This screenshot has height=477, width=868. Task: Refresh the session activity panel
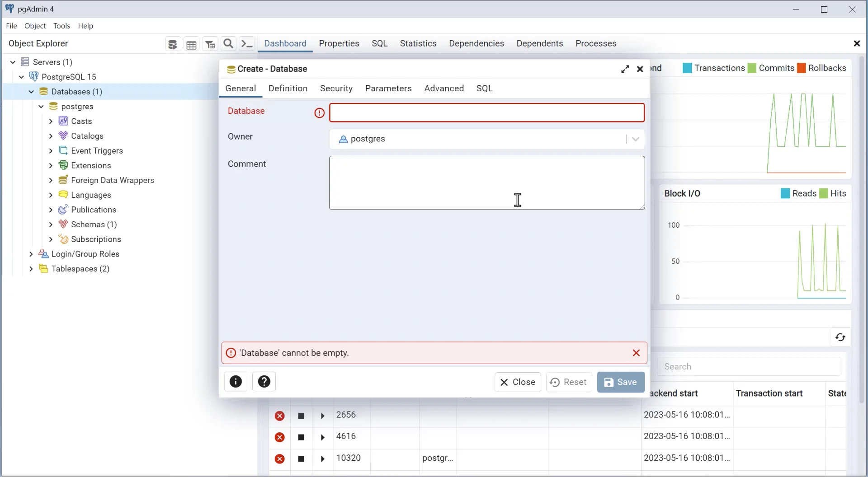tap(840, 337)
